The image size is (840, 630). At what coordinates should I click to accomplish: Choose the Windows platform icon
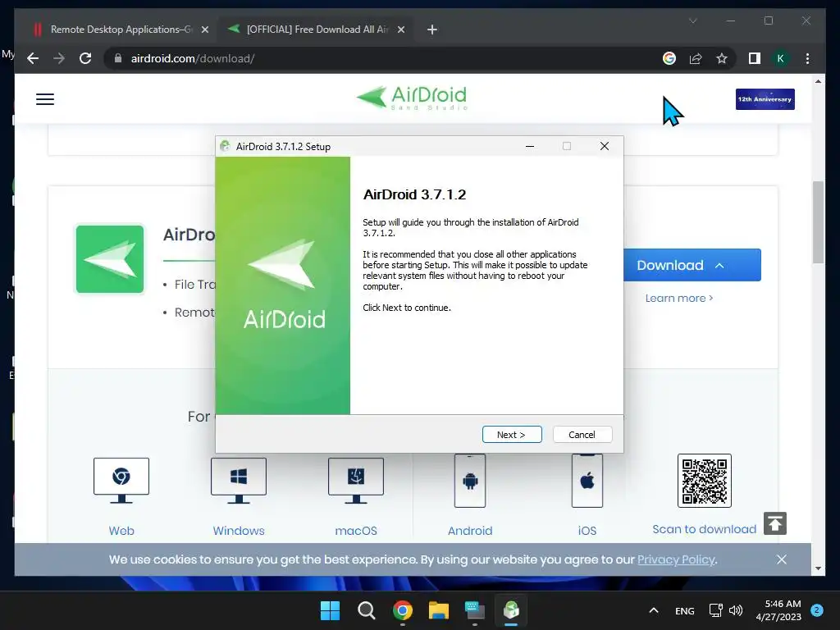click(239, 481)
